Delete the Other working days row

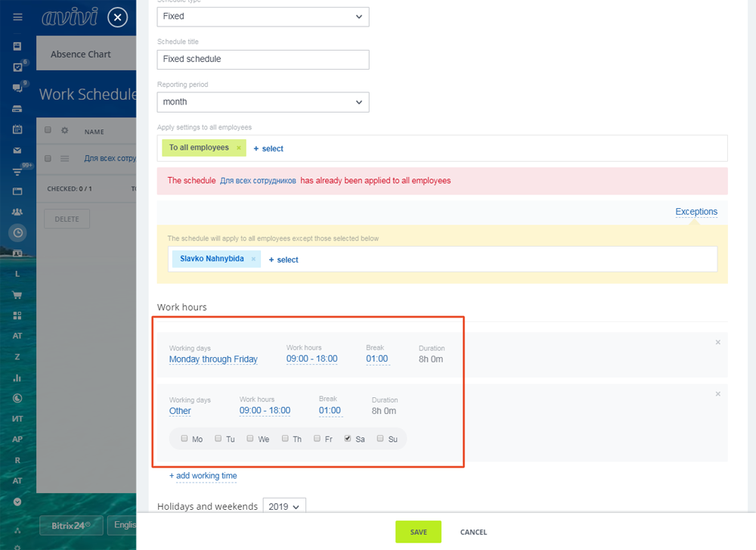[x=718, y=394]
